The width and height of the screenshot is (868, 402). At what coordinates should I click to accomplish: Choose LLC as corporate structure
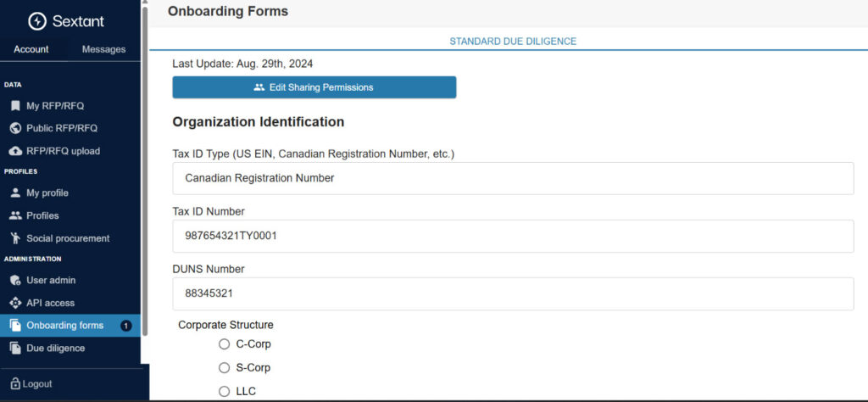225,391
